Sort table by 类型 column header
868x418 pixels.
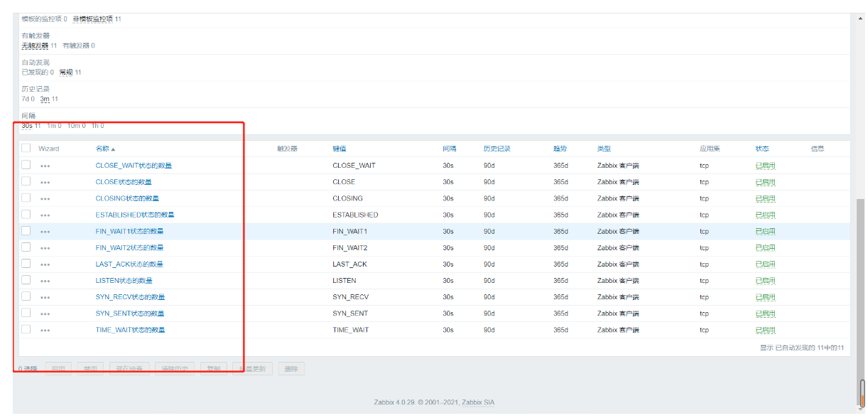(x=604, y=149)
